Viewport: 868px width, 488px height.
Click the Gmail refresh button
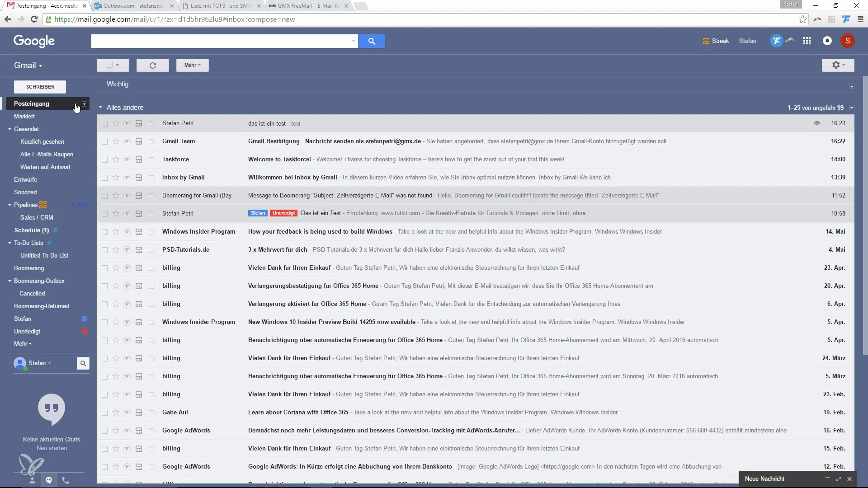point(153,66)
